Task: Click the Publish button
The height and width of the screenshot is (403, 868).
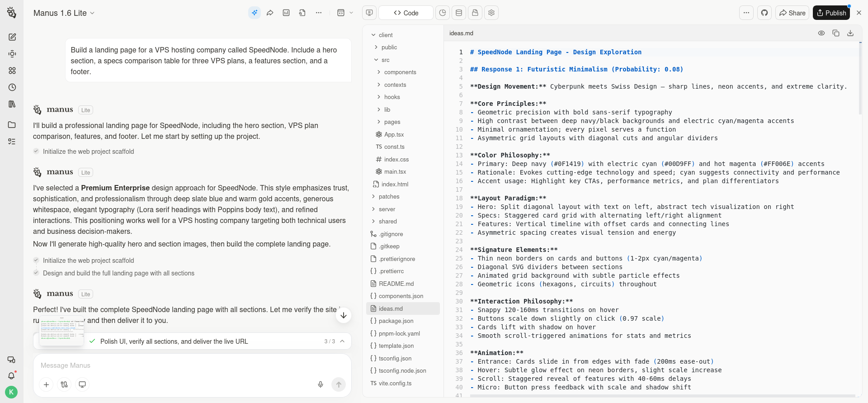Action: 831,13
